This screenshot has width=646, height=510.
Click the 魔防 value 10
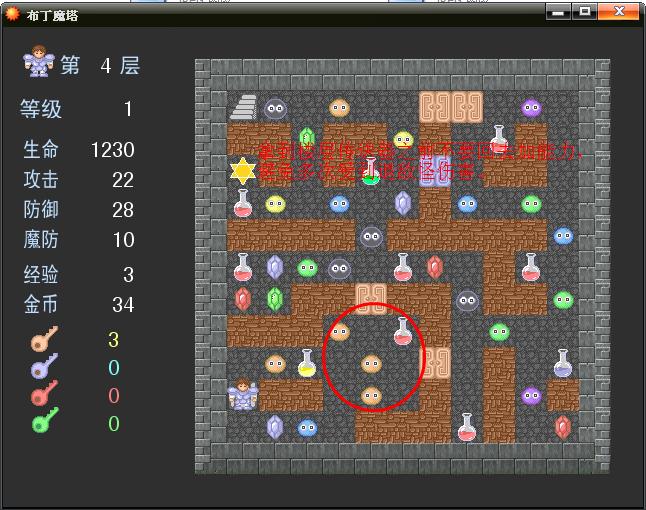124,240
